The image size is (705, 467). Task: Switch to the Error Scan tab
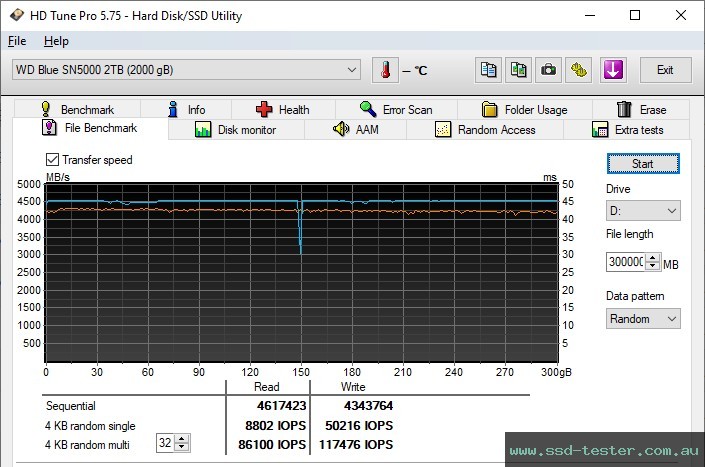395,110
